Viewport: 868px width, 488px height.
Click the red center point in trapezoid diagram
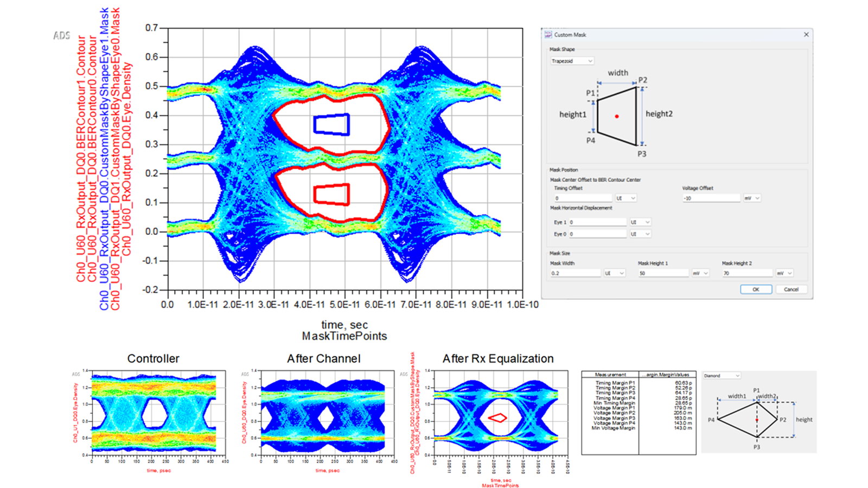point(617,117)
